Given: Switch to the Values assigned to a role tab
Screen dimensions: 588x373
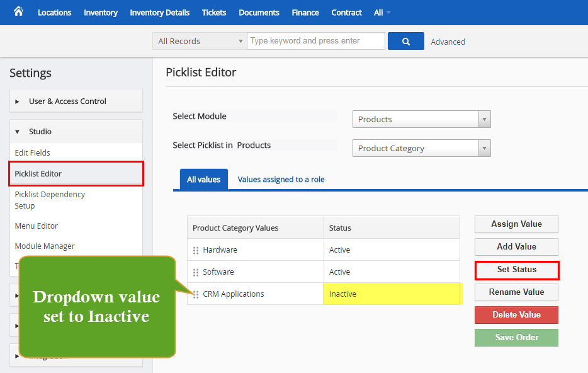Looking at the screenshot, I should point(281,179).
